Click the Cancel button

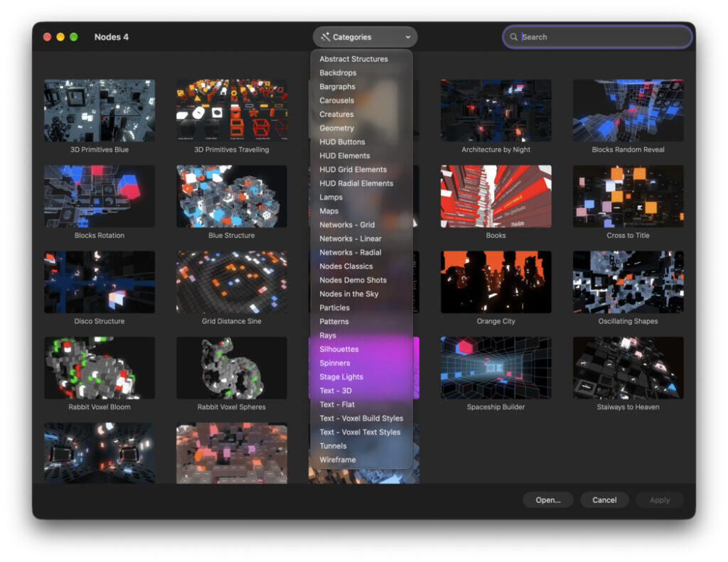[604, 499]
